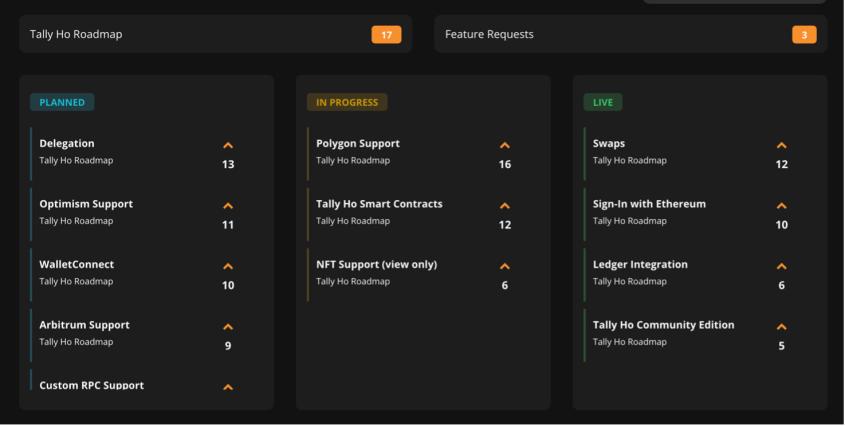Click Tally Ho Roadmap under WalletConnect
845x427 pixels.
76,281
